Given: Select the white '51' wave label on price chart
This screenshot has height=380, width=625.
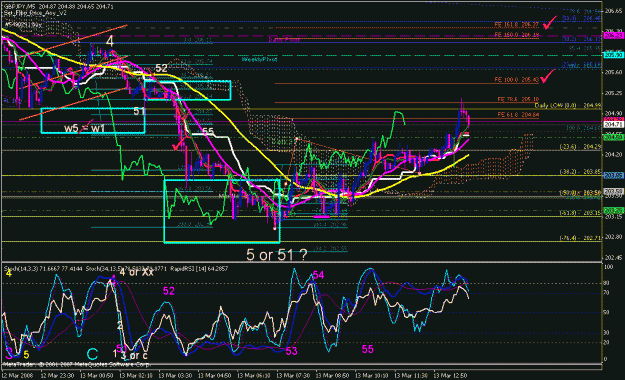Looking at the screenshot, I should tap(139, 111).
